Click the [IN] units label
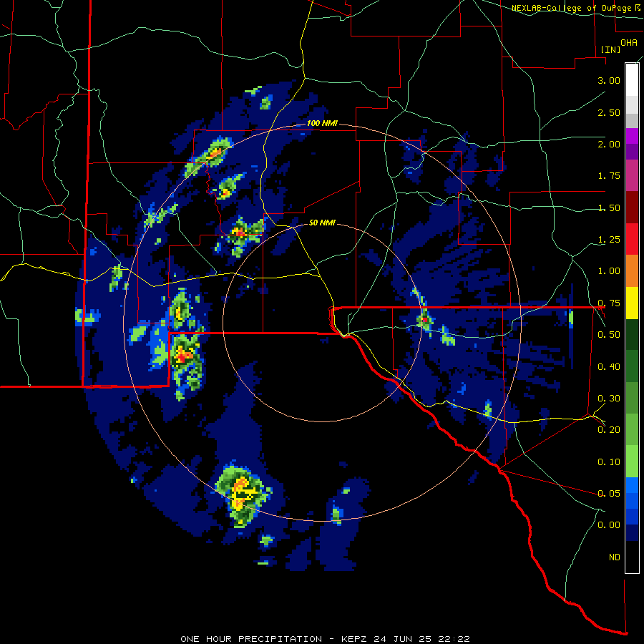Screen dimensions: 644x644 pos(610,49)
